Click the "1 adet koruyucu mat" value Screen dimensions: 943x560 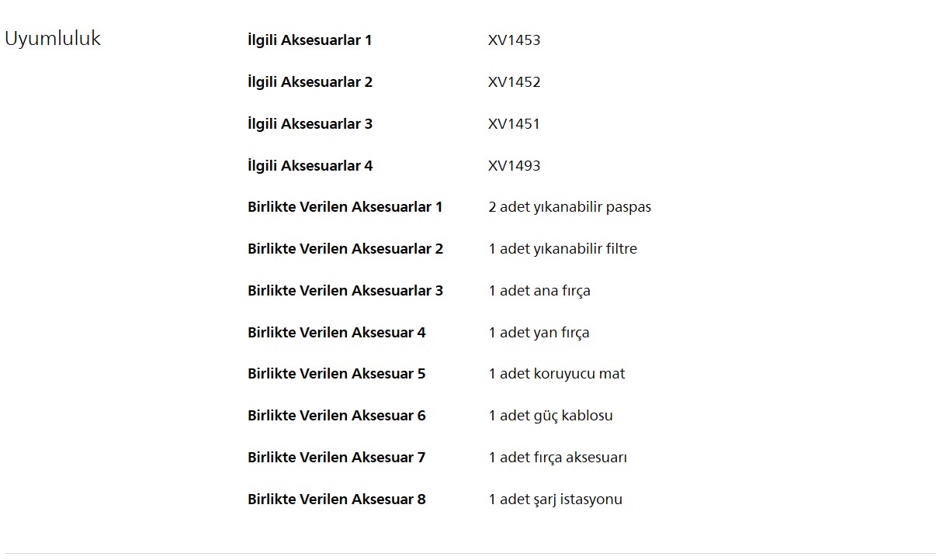coord(556,374)
